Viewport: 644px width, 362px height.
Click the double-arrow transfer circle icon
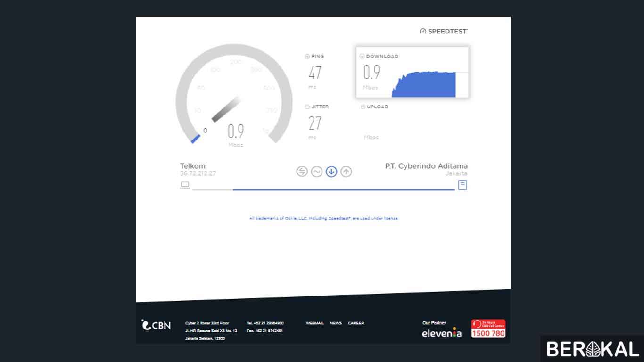[302, 172]
